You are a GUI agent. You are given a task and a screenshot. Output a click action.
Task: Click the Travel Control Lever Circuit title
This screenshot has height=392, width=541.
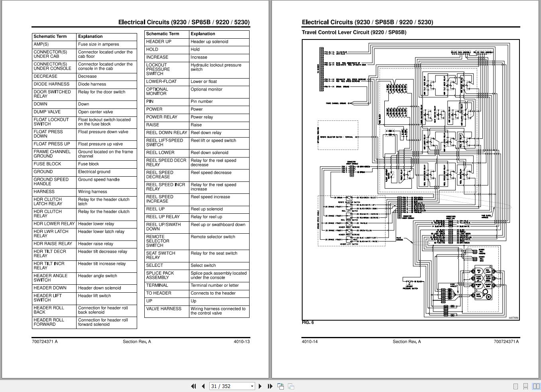pyautogui.click(x=354, y=32)
